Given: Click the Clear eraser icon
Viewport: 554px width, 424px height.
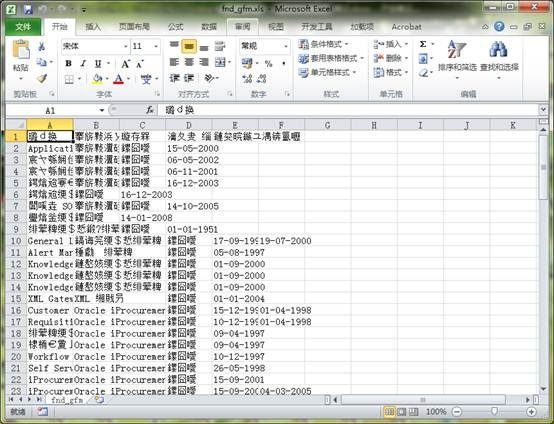Looking at the screenshot, I should pyautogui.click(x=423, y=73).
